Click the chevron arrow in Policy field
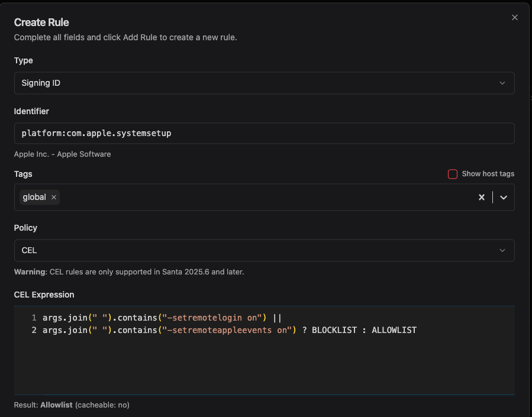Viewport: 532px width, 417px height. 502,250
